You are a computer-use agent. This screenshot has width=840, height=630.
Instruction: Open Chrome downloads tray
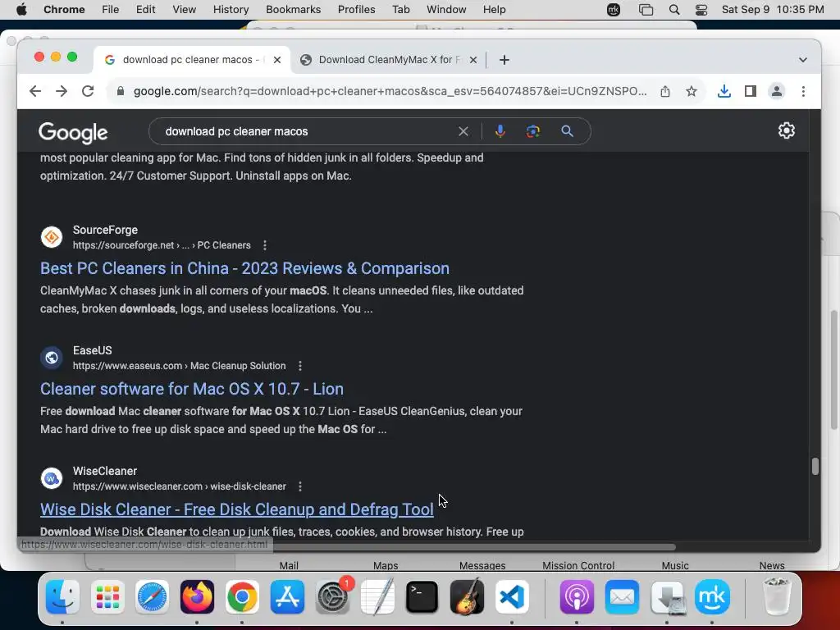point(724,91)
